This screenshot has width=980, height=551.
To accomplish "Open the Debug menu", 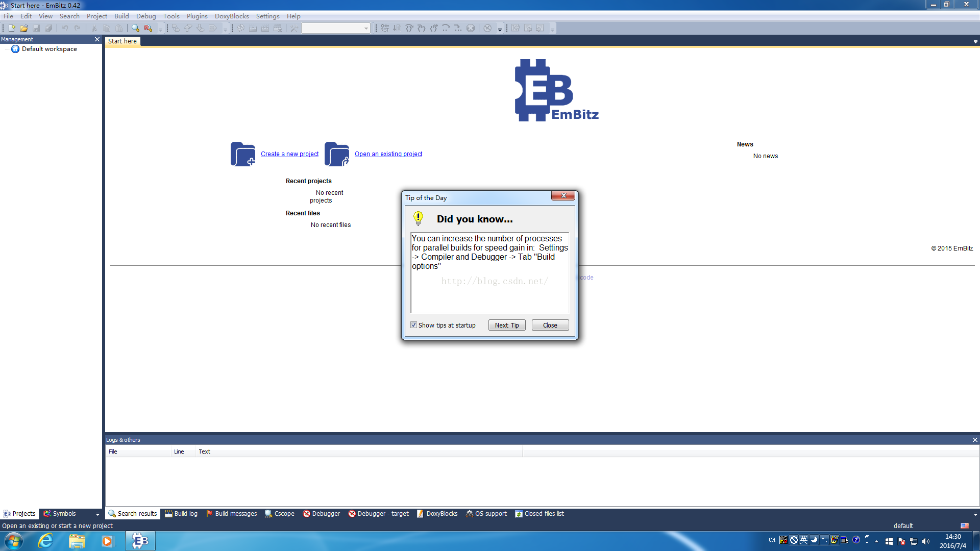I will coord(146,16).
